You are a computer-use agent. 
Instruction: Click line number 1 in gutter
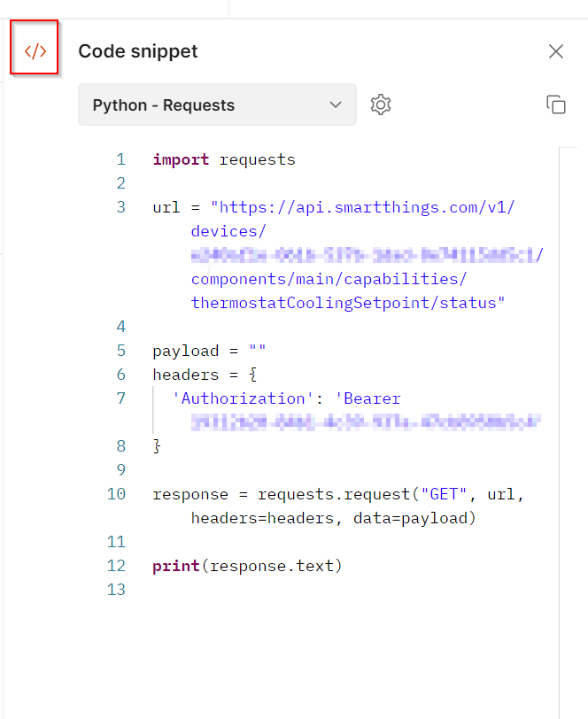[x=120, y=159]
